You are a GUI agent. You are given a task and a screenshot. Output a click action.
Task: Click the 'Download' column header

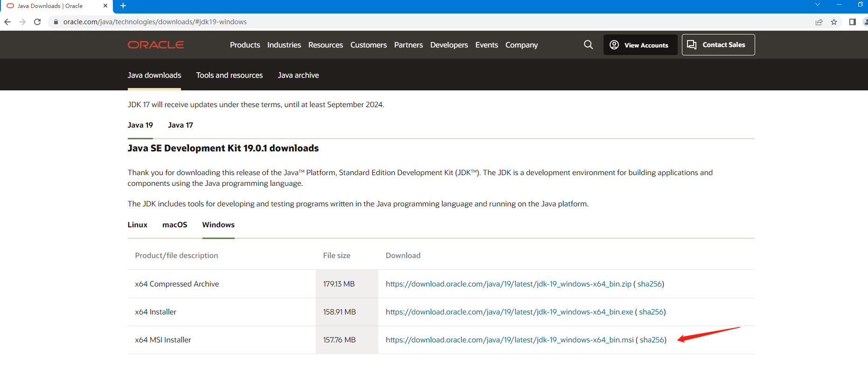pyautogui.click(x=403, y=255)
